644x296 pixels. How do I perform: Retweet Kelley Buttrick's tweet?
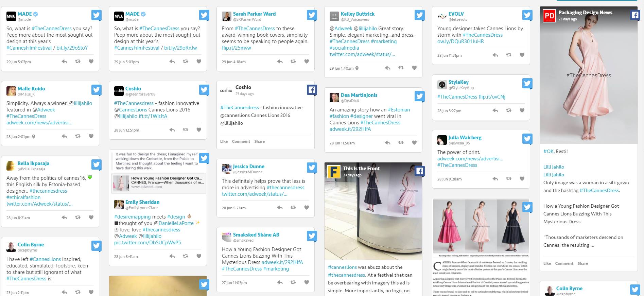click(401, 68)
